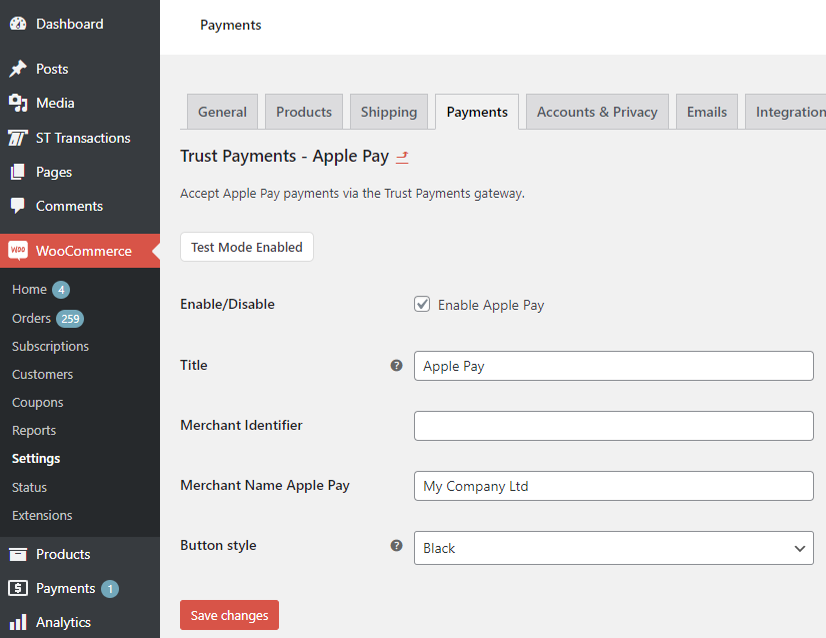The image size is (826, 638).
Task: Open Media via its sidebar icon
Action: click(18, 103)
